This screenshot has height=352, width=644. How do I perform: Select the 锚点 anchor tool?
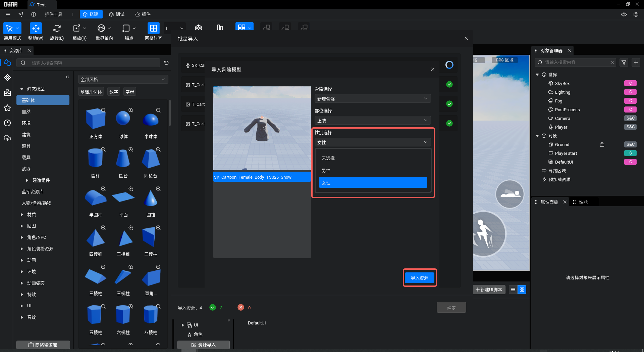click(x=129, y=32)
